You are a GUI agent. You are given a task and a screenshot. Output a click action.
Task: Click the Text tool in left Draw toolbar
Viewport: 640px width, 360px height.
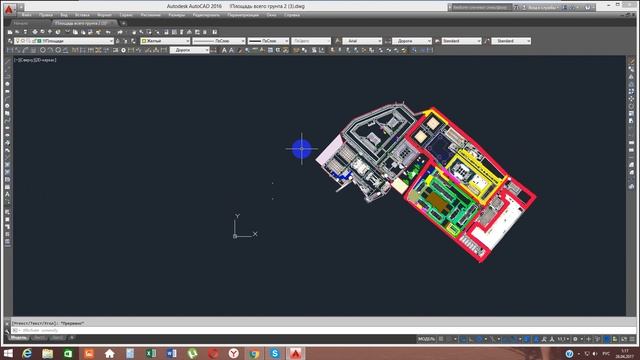click(x=7, y=194)
